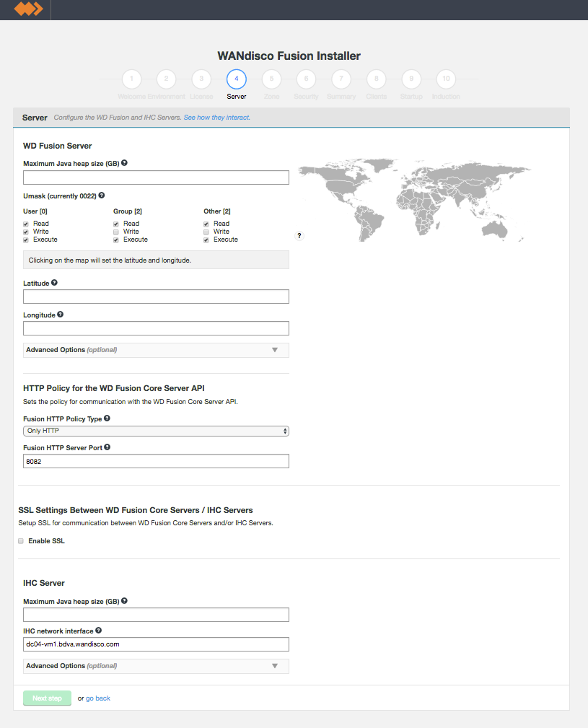Click the map question mark icon
Image resolution: width=588 pixels, height=728 pixels.
(x=299, y=235)
